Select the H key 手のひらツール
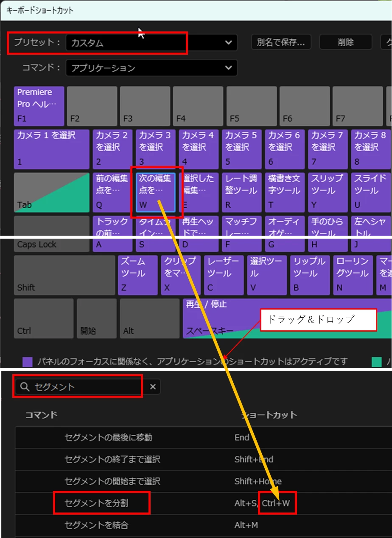This screenshot has height=538, width=392. [x=328, y=234]
